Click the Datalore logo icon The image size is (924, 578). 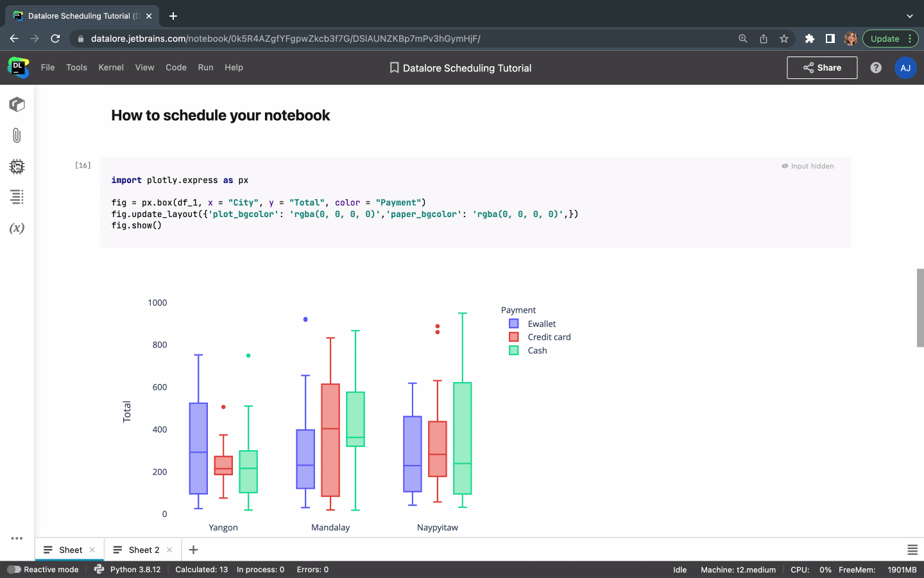pyautogui.click(x=18, y=67)
